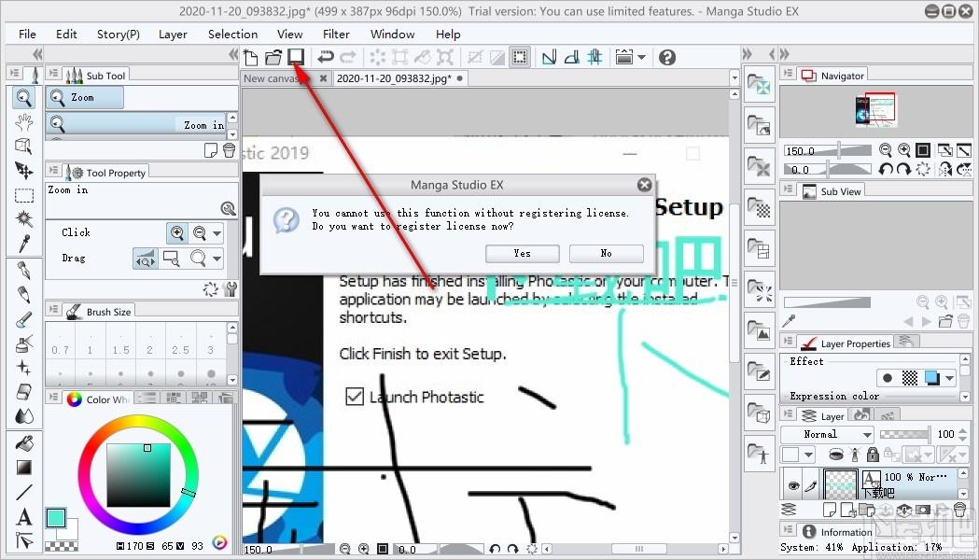Collapse the left tool palette dock
Viewport: 979px width, 560px height.
[x=37, y=54]
